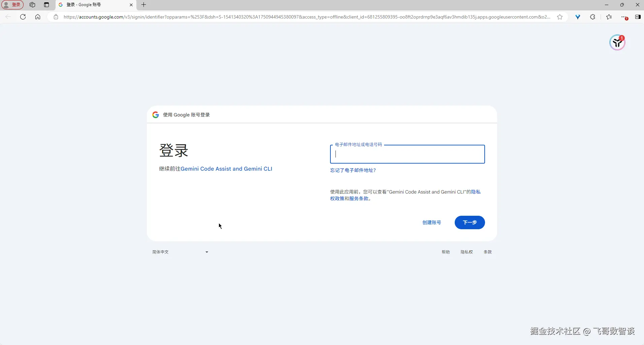Open the favorites list icon

tap(609, 17)
